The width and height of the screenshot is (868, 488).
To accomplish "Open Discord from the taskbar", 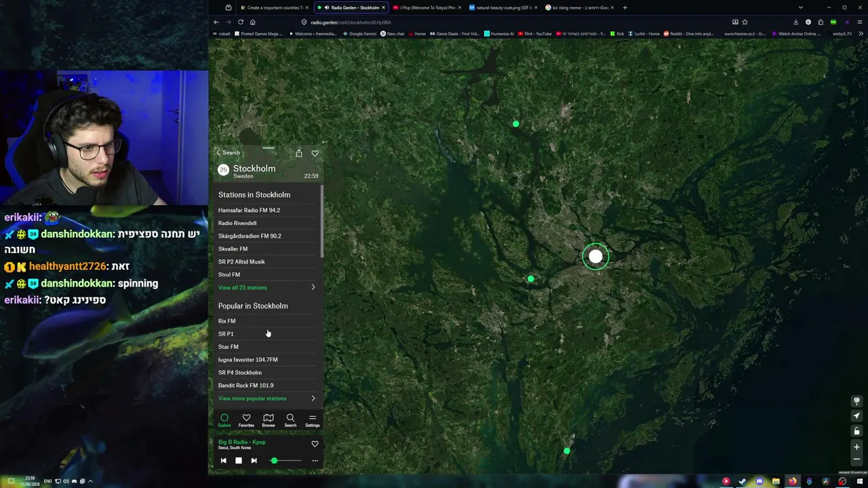I will click(x=759, y=481).
